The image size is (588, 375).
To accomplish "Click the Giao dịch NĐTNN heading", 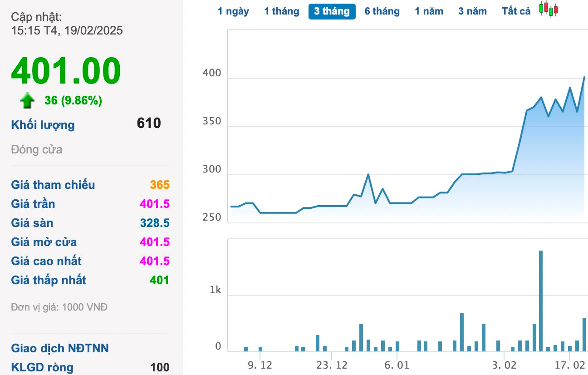I will point(60,348).
